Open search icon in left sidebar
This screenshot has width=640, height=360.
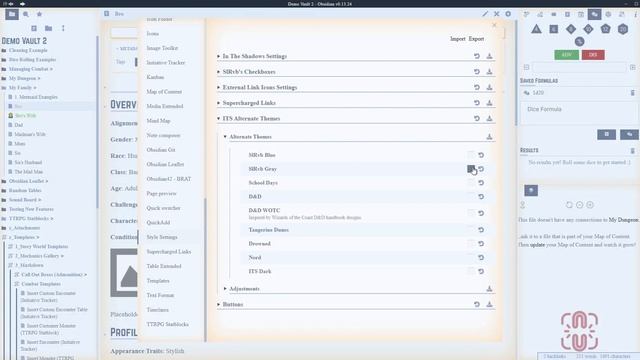click(x=26, y=14)
